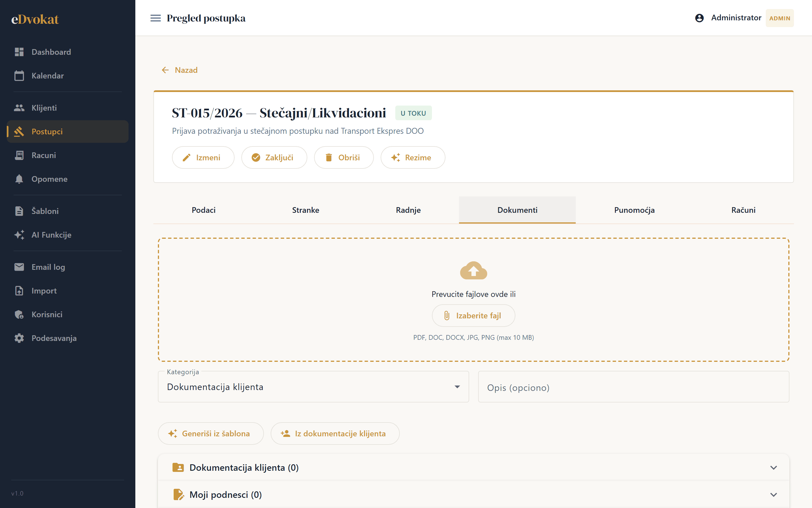Open the Kategorija dropdown
Screen dimensions: 812x508
click(314, 387)
